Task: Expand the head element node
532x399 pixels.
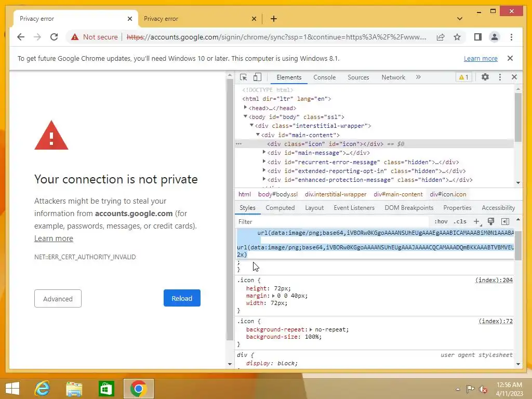Action: point(245,108)
